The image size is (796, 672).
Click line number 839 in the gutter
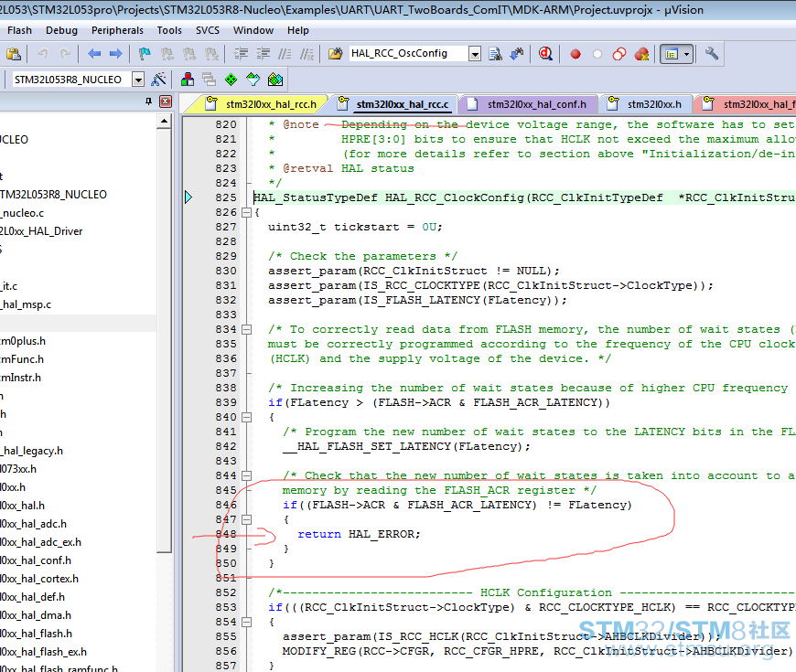[226, 402]
